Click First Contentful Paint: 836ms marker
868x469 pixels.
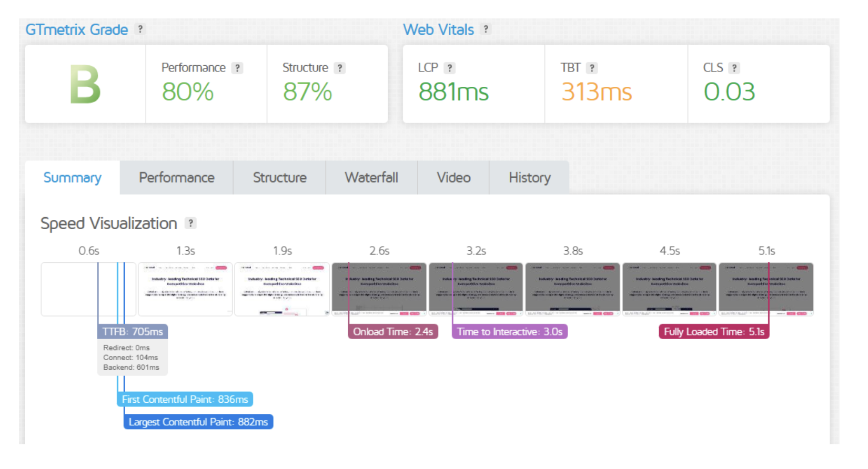(x=185, y=400)
